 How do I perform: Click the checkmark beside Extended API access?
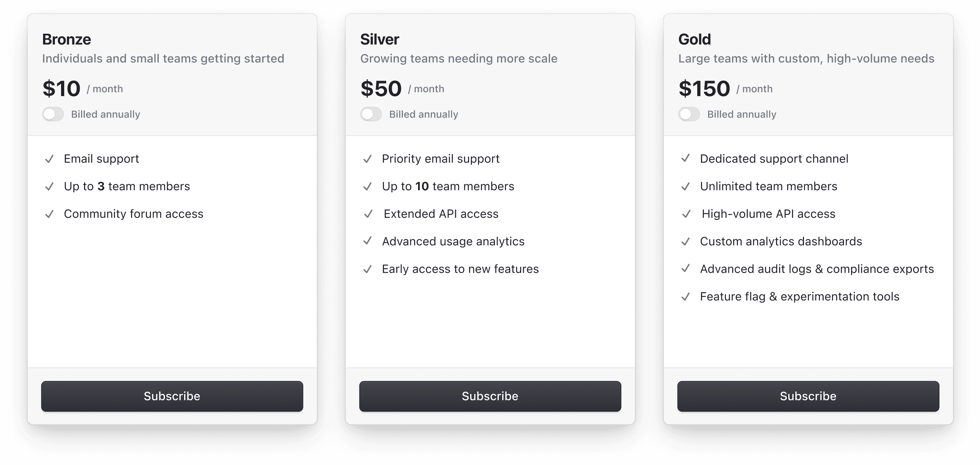[x=368, y=214]
